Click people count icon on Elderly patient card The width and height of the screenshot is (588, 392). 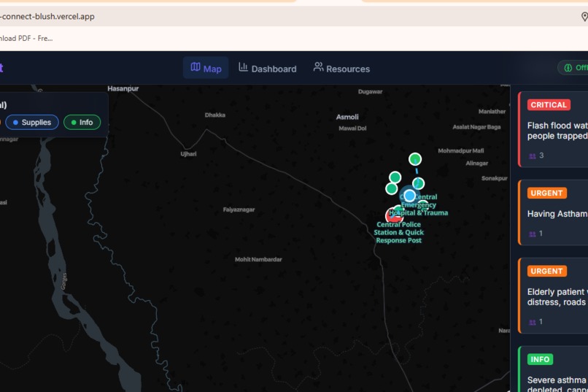[x=532, y=322]
